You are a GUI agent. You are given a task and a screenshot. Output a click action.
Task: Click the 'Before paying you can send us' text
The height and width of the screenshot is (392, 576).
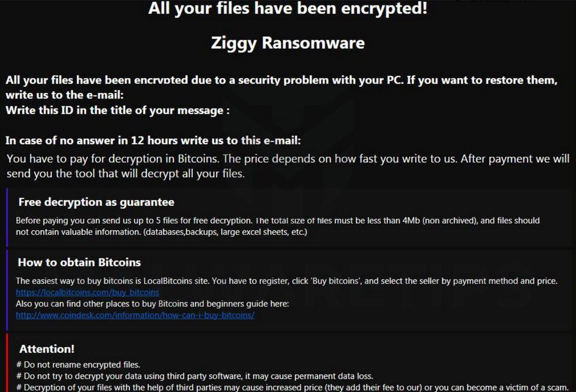pos(277,220)
